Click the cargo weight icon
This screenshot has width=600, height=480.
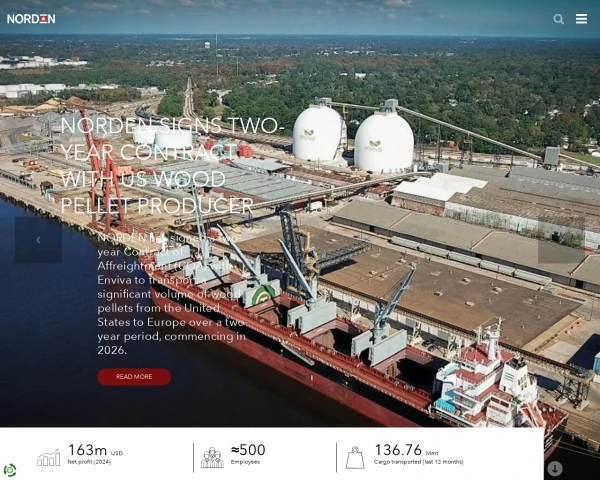(x=355, y=457)
